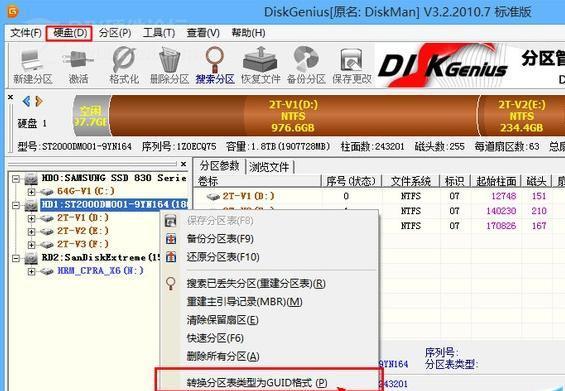Viewport: 565px width, 391px height.
Task: Select the 2T-V1(D:) 976.6GB partition bar
Action: [x=293, y=116]
